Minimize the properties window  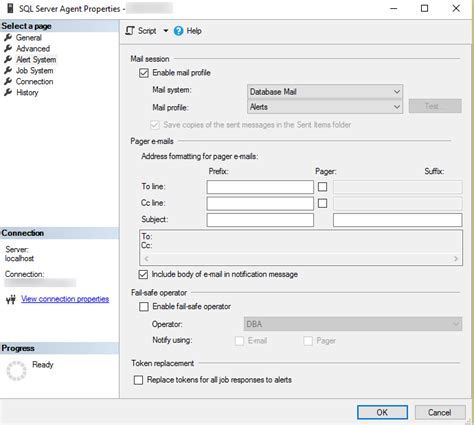(394, 9)
